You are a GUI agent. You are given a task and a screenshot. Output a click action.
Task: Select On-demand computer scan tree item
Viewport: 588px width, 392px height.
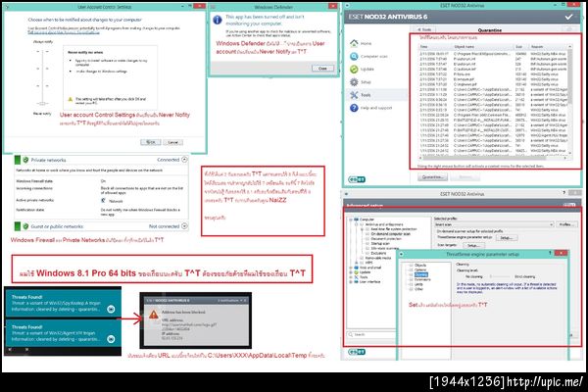click(x=390, y=233)
